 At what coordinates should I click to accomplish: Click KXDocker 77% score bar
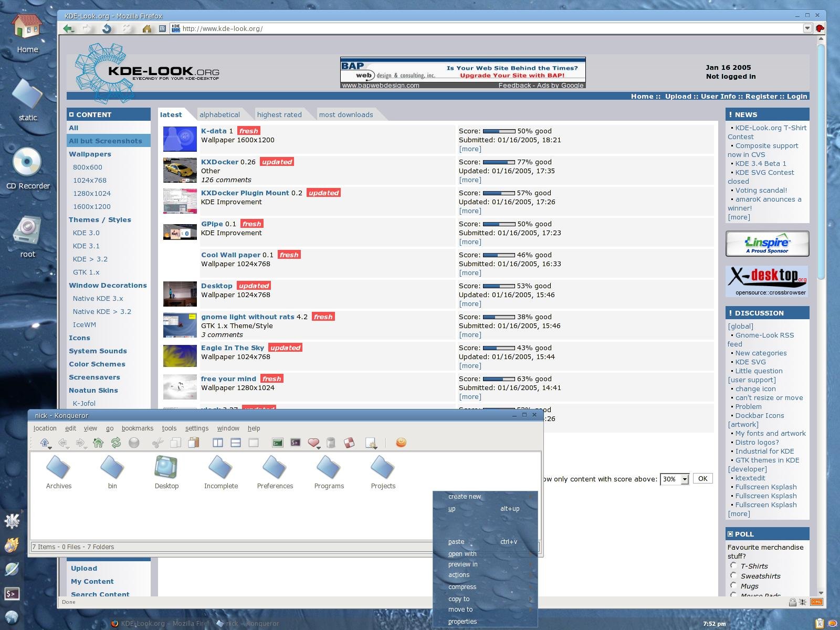[499, 162]
